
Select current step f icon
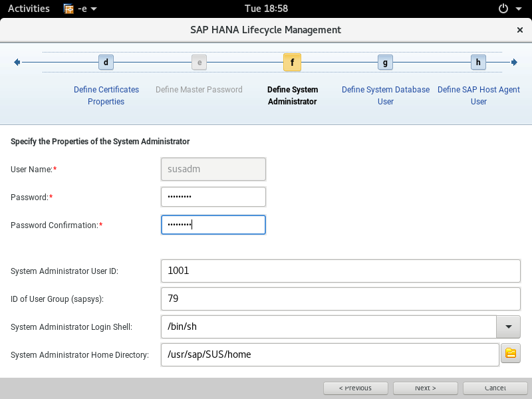292,63
